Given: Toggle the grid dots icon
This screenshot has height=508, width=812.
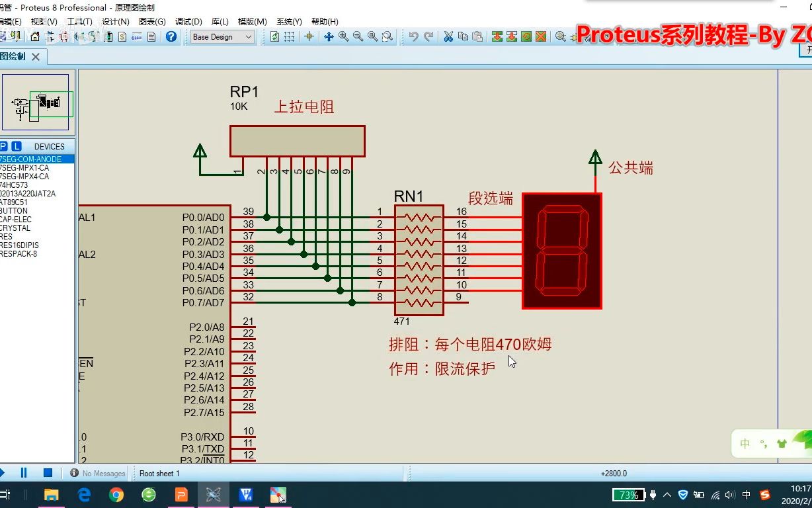Looking at the screenshot, I should (x=290, y=37).
